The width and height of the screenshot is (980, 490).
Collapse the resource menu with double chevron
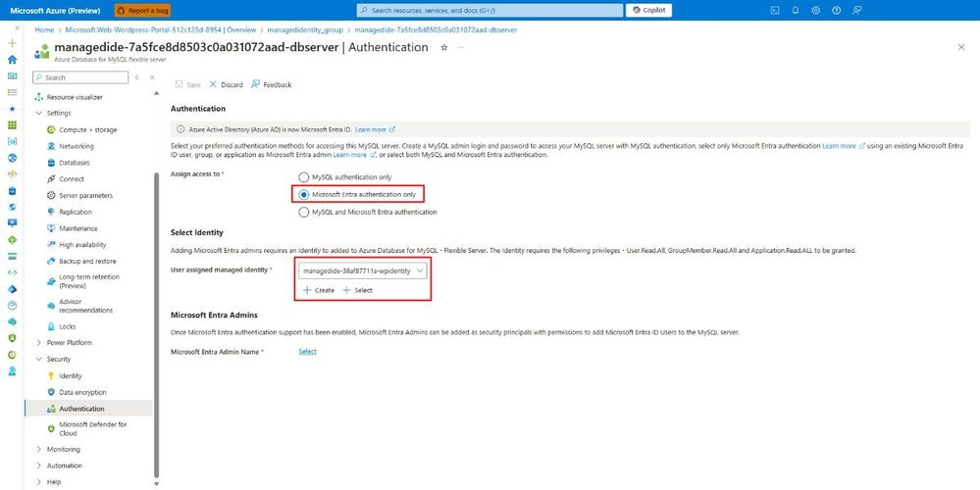[x=152, y=77]
